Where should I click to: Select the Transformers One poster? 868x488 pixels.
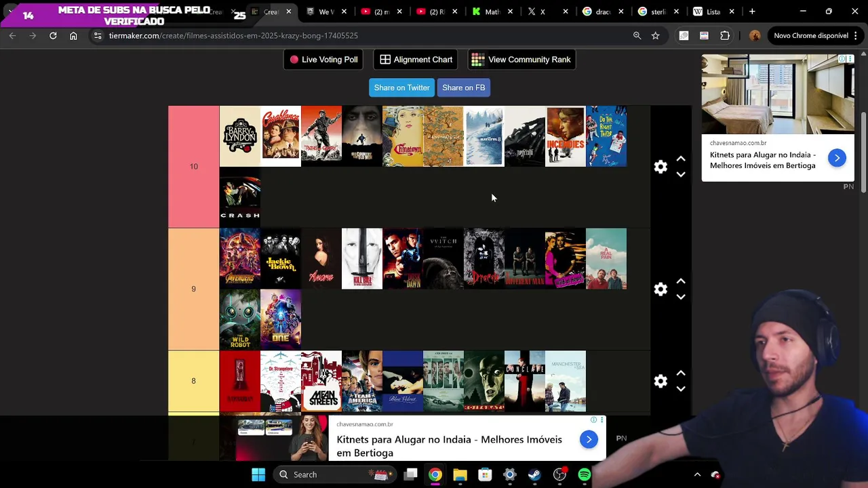281,320
